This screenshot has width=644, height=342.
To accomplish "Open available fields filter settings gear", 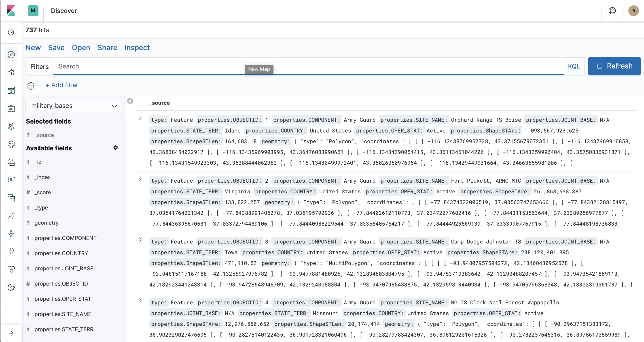I will (116, 147).
